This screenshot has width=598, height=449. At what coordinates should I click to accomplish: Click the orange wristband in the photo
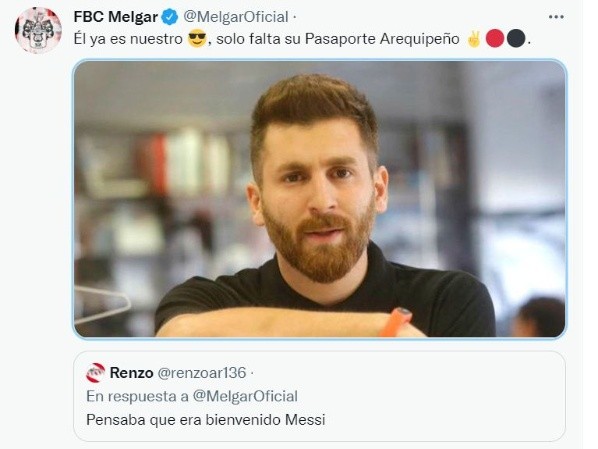tap(395, 322)
